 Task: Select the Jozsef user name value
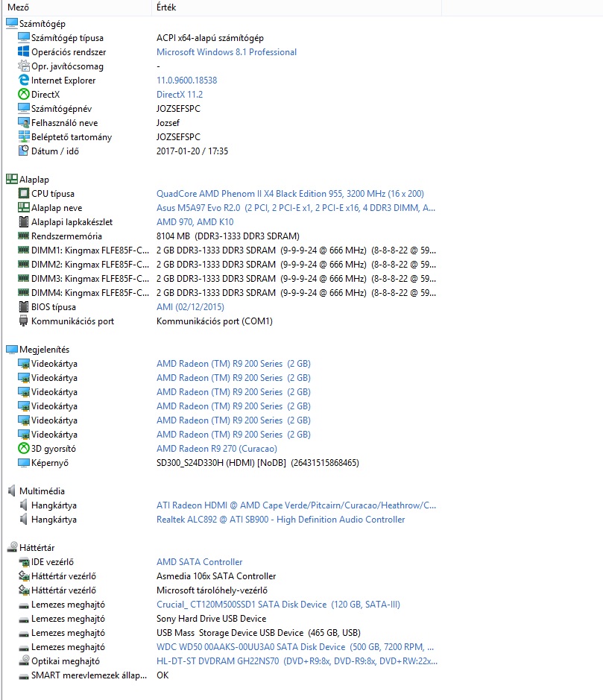coord(168,123)
